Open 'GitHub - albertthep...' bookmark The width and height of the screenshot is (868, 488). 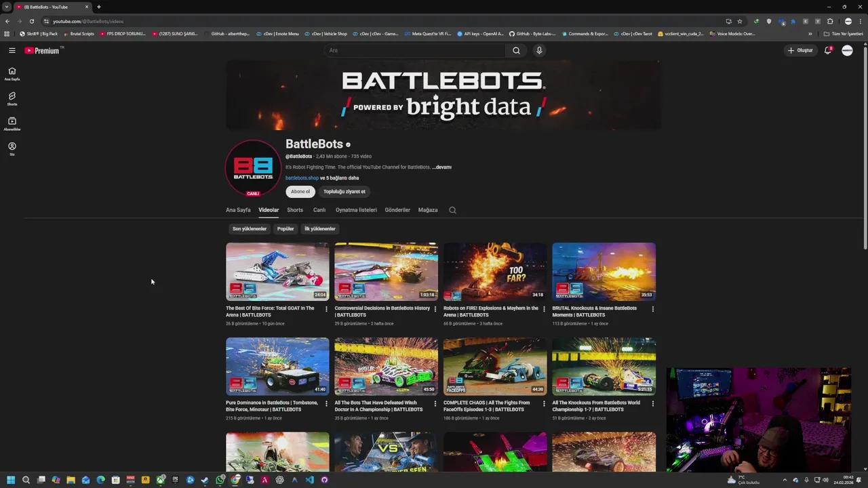tap(226, 34)
